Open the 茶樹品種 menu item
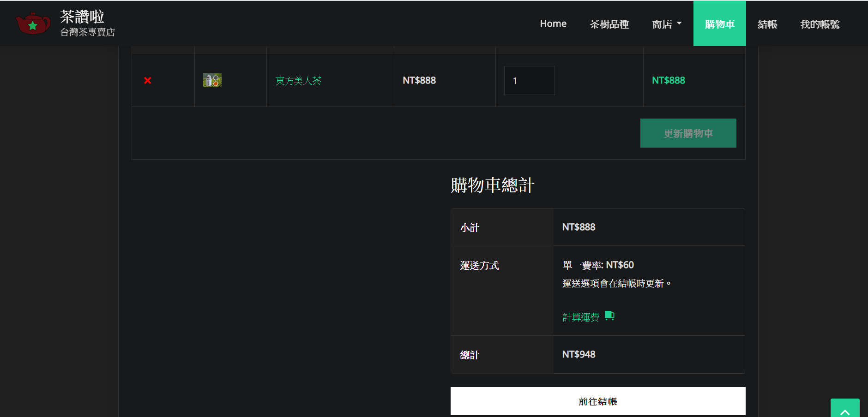The height and width of the screenshot is (417, 868). click(x=609, y=24)
